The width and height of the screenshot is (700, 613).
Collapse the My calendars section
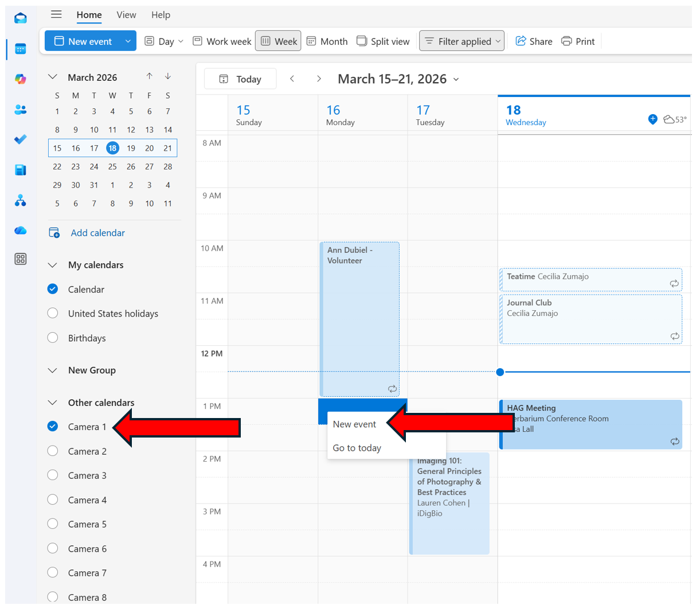pos(53,265)
